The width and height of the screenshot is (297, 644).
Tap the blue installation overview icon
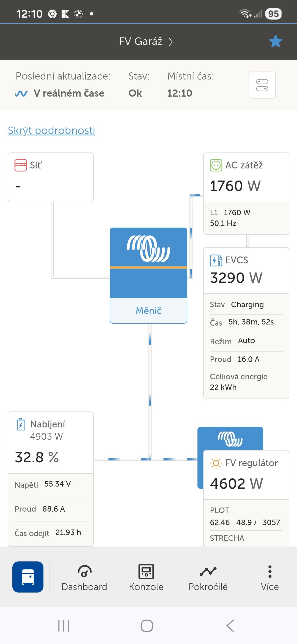tap(28, 577)
